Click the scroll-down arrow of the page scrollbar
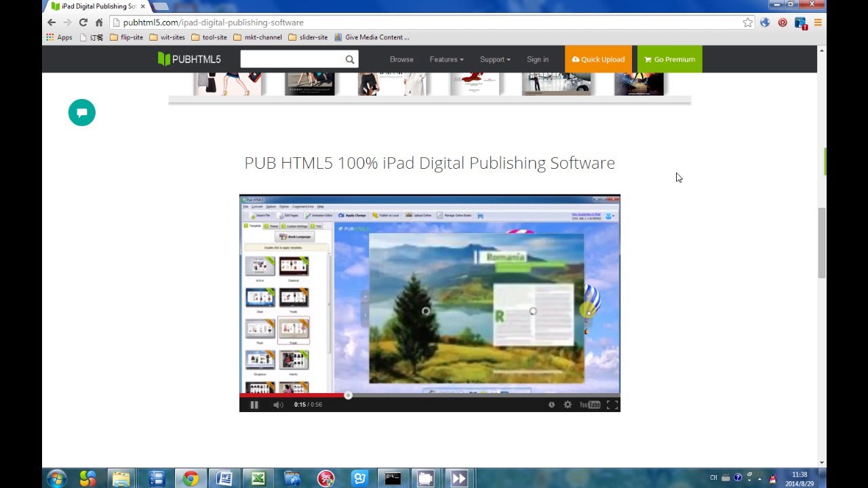This screenshot has width=868, height=488. click(822, 463)
